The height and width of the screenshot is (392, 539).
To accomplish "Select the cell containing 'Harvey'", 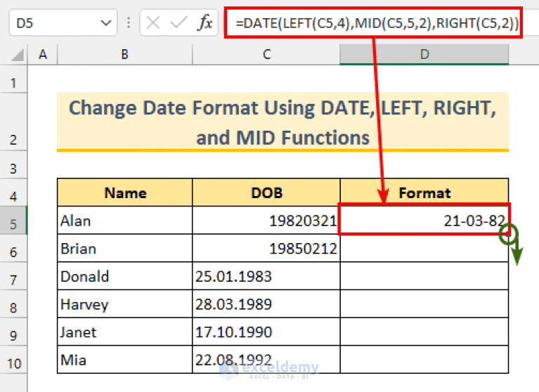I will click(x=125, y=304).
